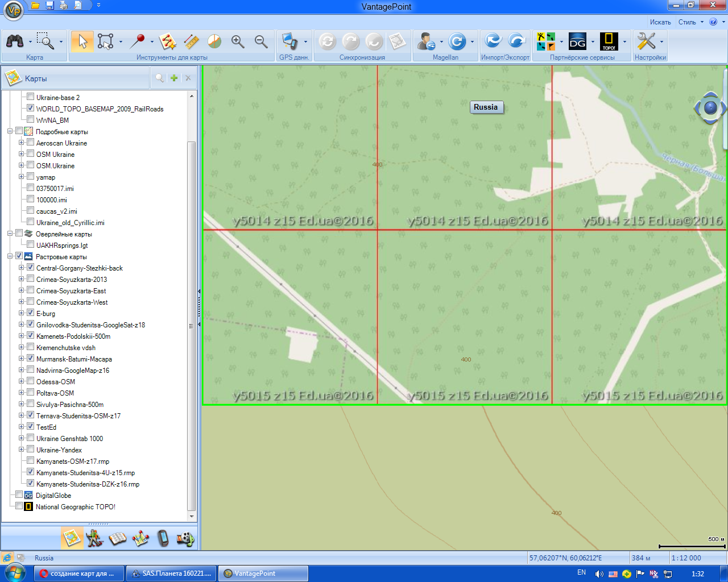Expand the Aeroscan Ukraine tree node
The height and width of the screenshot is (582, 728).
22,143
